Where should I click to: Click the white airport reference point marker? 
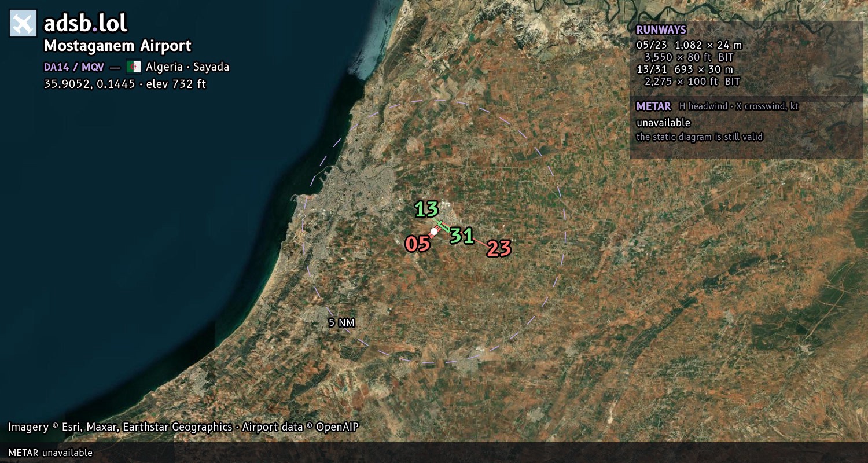click(x=434, y=231)
